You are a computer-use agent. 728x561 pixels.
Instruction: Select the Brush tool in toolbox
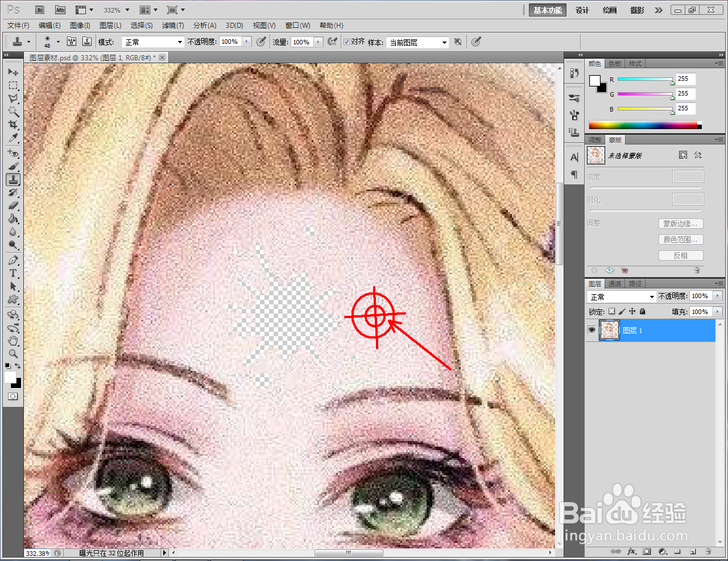(13, 167)
